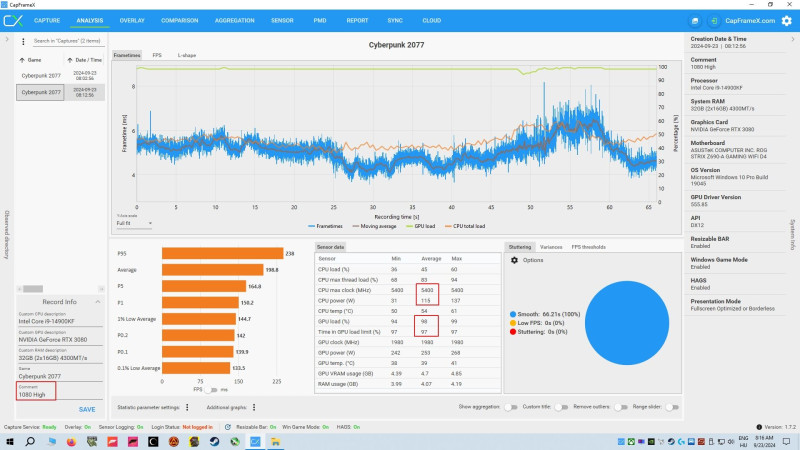Switch to FPS thresholds tab
The height and width of the screenshot is (450, 800).
pos(588,247)
